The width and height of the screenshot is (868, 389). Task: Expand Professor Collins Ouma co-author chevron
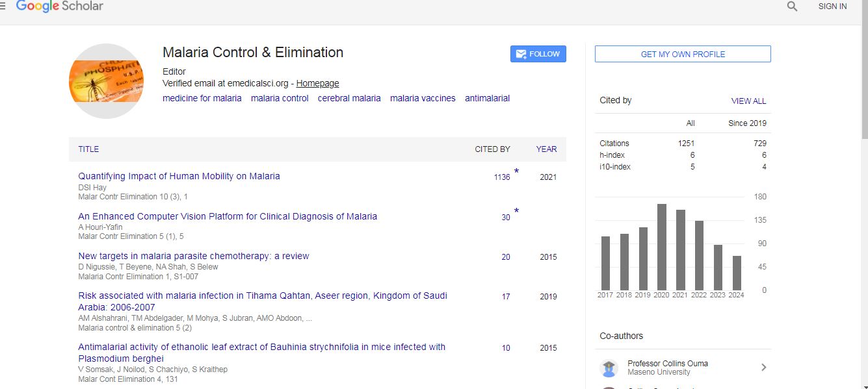click(x=763, y=368)
